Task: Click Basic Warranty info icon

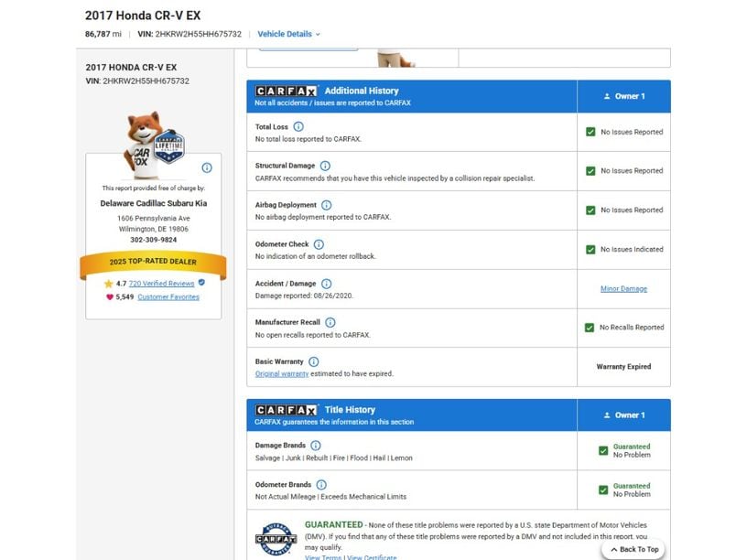Action: click(x=313, y=362)
